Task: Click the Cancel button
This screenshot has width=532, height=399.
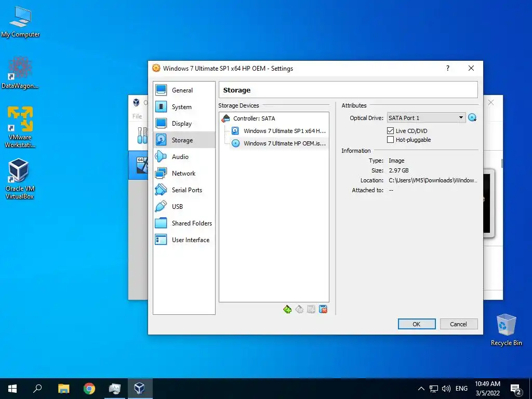Action: click(458, 324)
